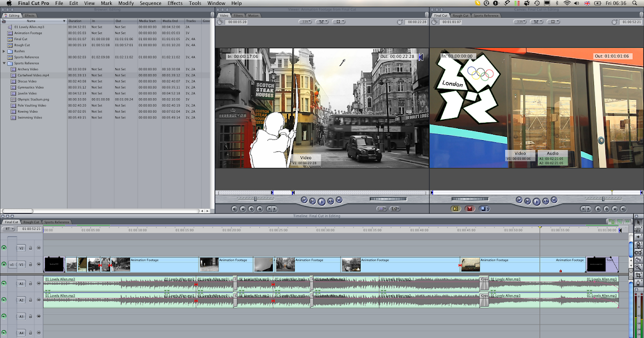Open the Sequence menu in the menu bar
The image size is (644, 338).
point(151,3)
